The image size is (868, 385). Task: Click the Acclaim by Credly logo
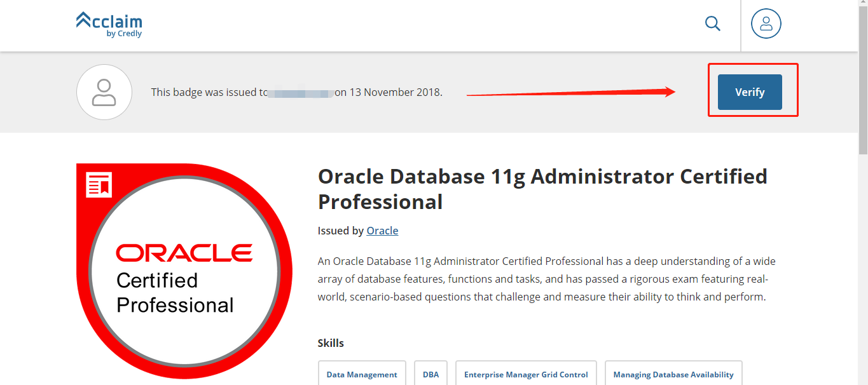[109, 24]
